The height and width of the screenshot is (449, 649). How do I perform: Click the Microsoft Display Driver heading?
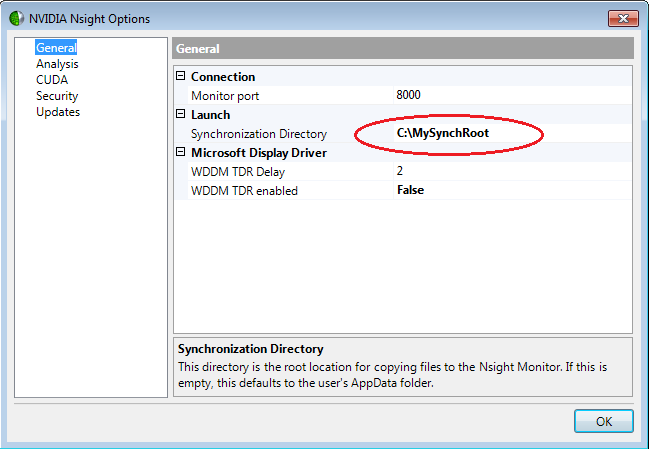(259, 153)
